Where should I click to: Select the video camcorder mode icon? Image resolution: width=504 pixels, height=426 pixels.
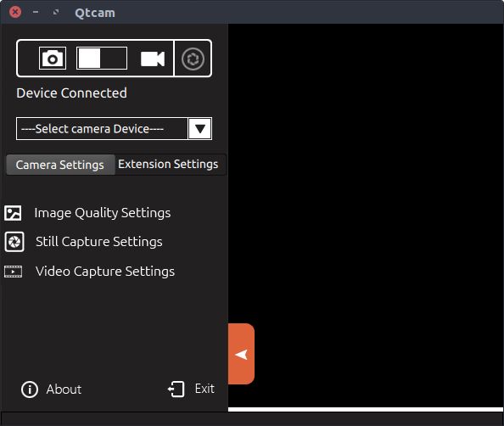(x=153, y=59)
